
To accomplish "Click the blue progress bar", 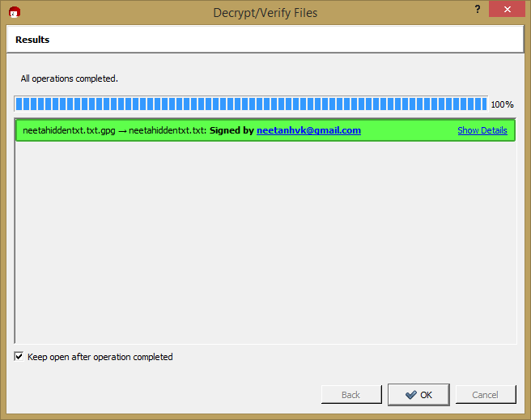I will (251, 104).
